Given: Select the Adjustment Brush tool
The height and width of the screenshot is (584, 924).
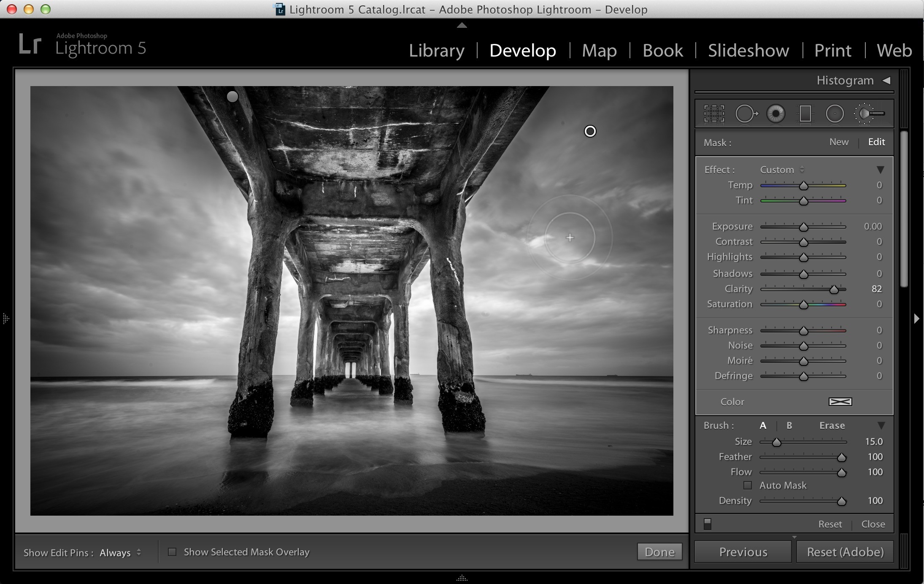Looking at the screenshot, I should [x=869, y=114].
